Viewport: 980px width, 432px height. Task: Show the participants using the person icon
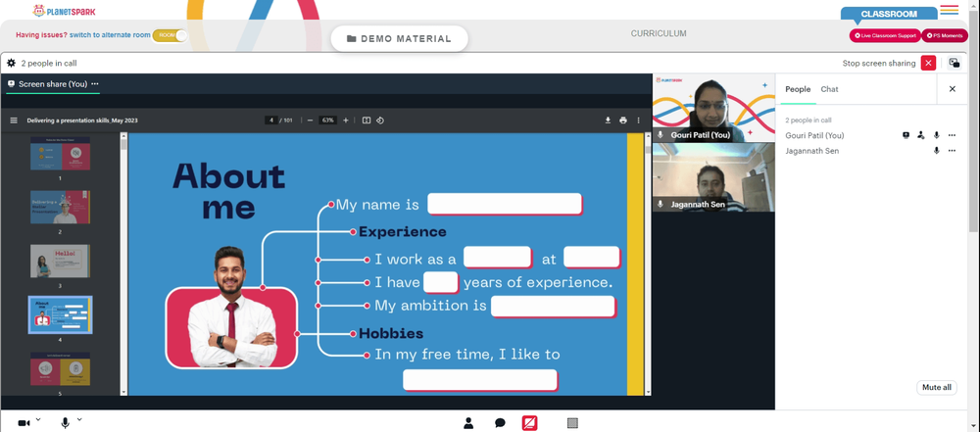[468, 423]
